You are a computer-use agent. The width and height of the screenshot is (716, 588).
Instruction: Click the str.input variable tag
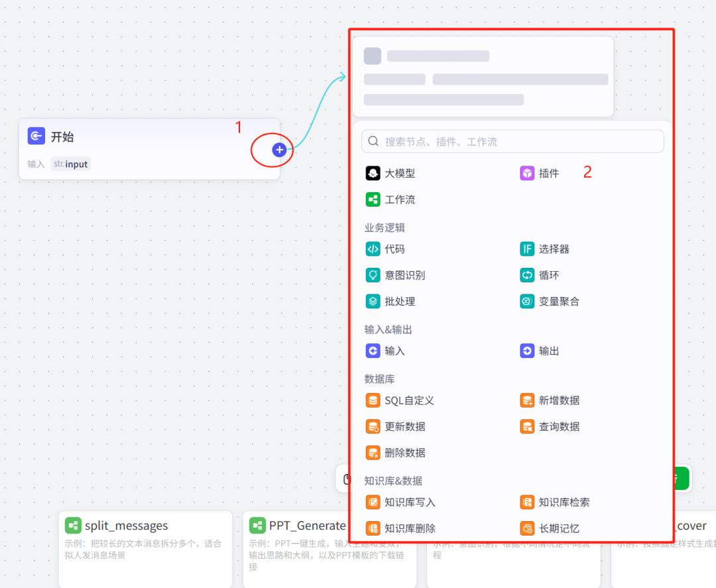[71, 164]
